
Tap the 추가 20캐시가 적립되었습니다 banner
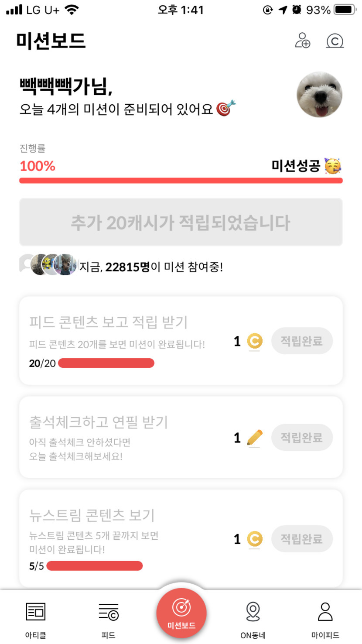coord(181,223)
